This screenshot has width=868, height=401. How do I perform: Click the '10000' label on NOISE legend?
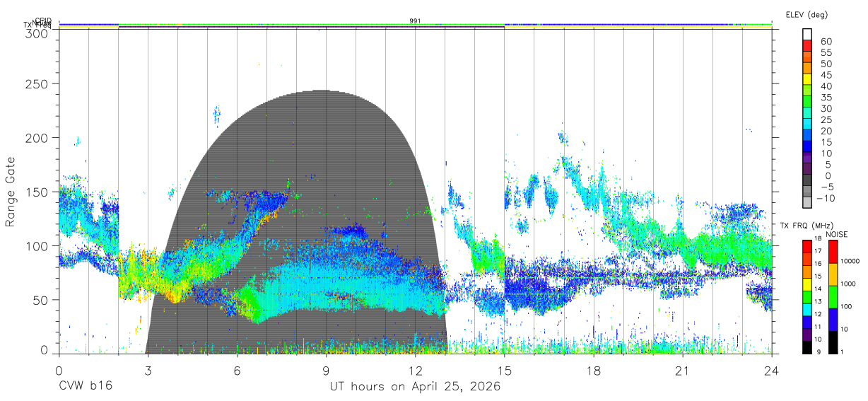(851, 262)
